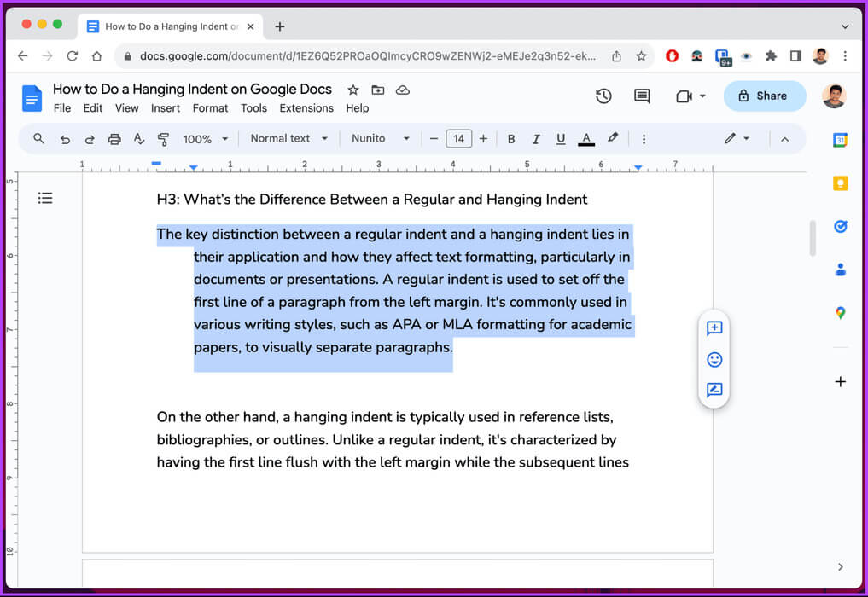Click the Share button
Screen dimensions: 868x597
click(x=764, y=96)
